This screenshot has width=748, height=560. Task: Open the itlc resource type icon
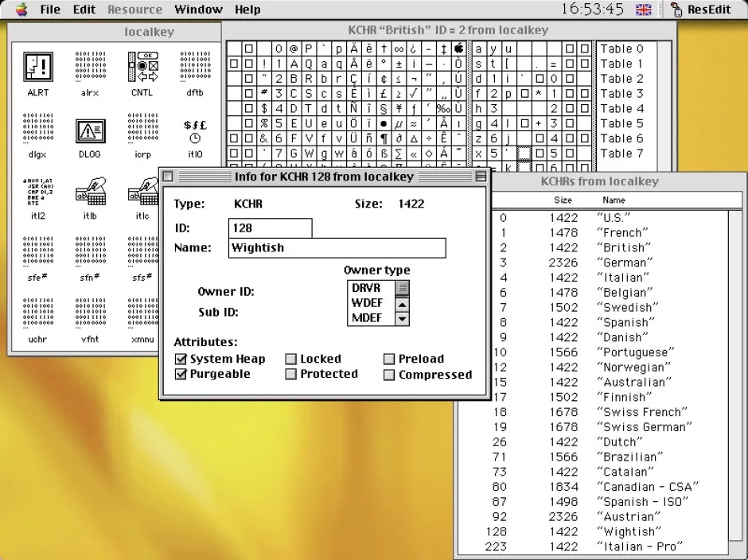tap(142, 191)
